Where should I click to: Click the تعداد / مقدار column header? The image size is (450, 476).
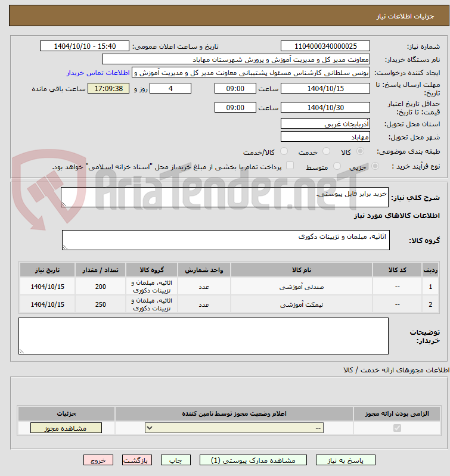101,270
